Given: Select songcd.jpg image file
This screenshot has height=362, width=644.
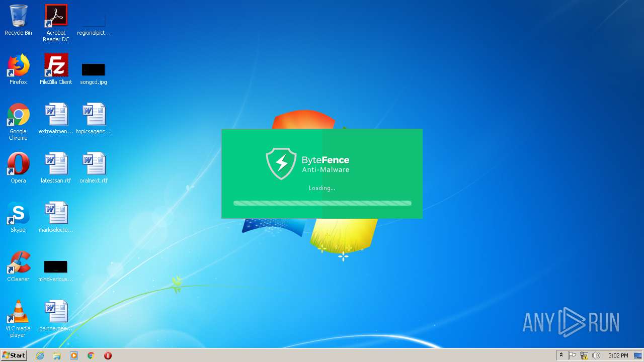Looking at the screenshot, I should point(94,73).
